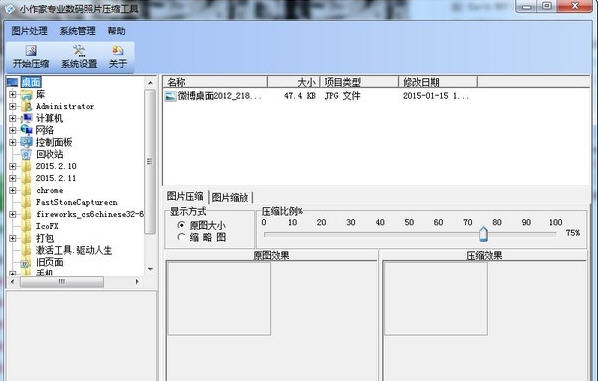Click the 压缩比例 slider handle

pos(483,234)
